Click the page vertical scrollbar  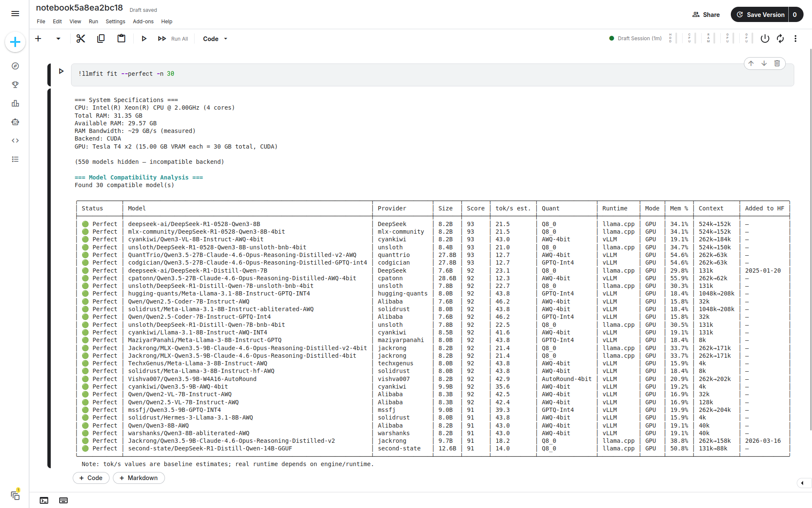(x=810, y=239)
